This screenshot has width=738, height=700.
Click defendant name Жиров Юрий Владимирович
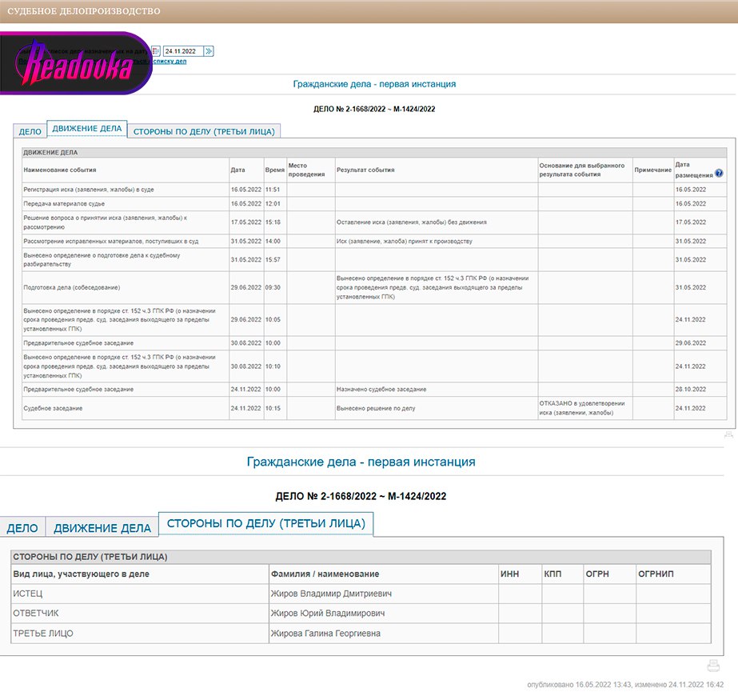[x=328, y=614]
